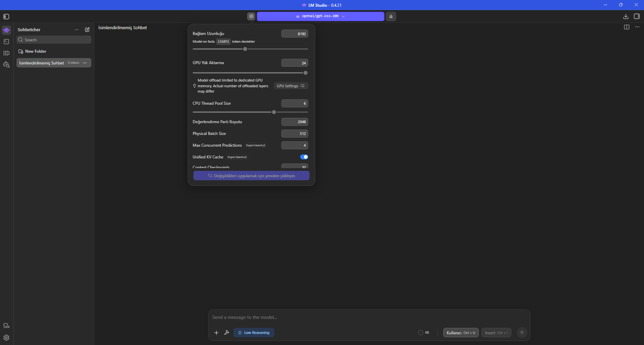Adjust the CPU Thread Pool Size slider
This screenshot has width=644, height=345.
[x=274, y=112]
